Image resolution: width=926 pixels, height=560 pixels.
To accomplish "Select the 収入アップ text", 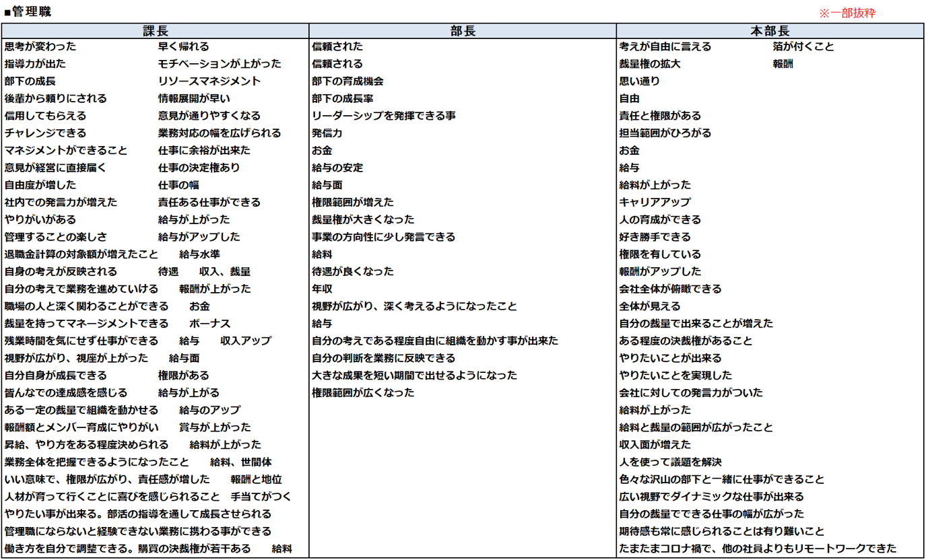I will pos(246,341).
